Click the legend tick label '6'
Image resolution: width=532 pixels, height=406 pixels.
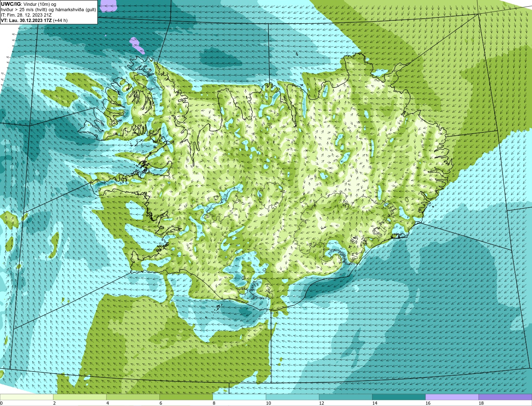pyautogui.click(x=161, y=403)
